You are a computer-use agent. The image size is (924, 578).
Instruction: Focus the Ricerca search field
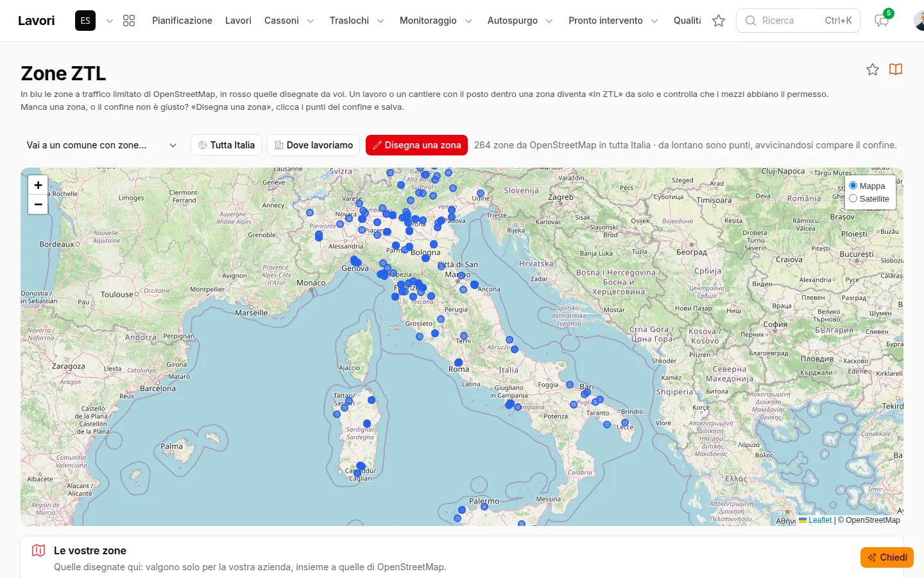(x=798, y=21)
